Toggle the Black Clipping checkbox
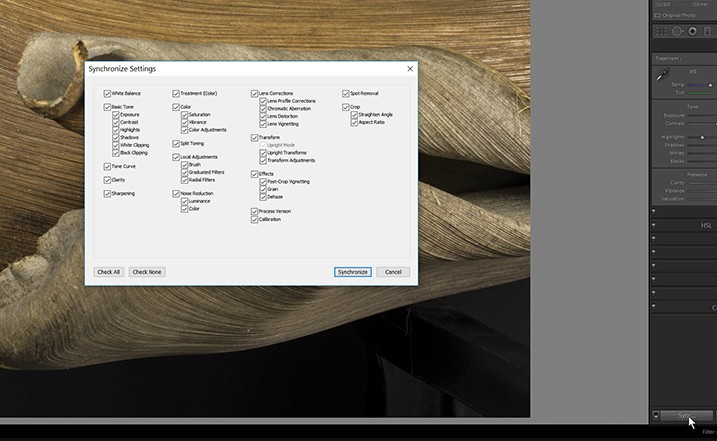 pyautogui.click(x=116, y=153)
